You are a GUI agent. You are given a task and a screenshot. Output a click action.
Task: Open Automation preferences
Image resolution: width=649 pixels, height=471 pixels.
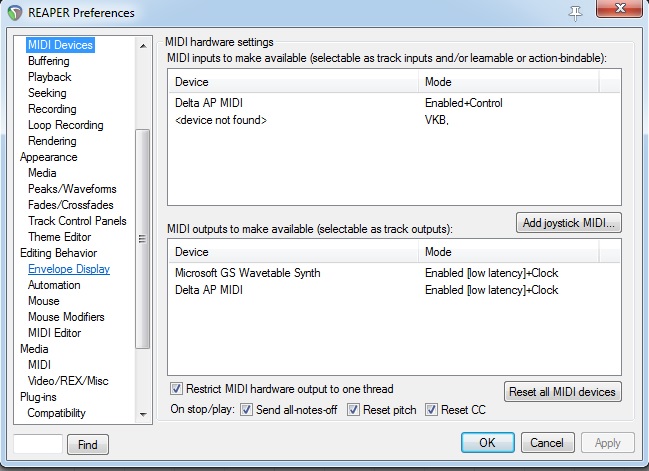point(54,285)
